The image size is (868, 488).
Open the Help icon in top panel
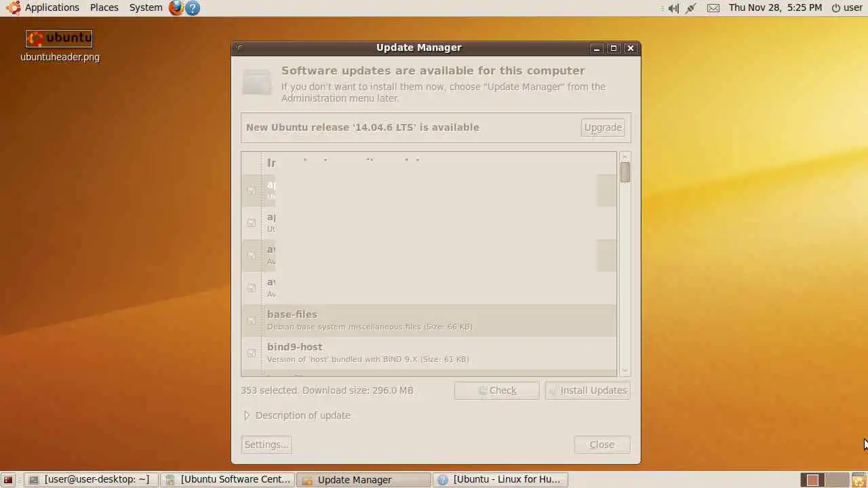click(x=193, y=8)
